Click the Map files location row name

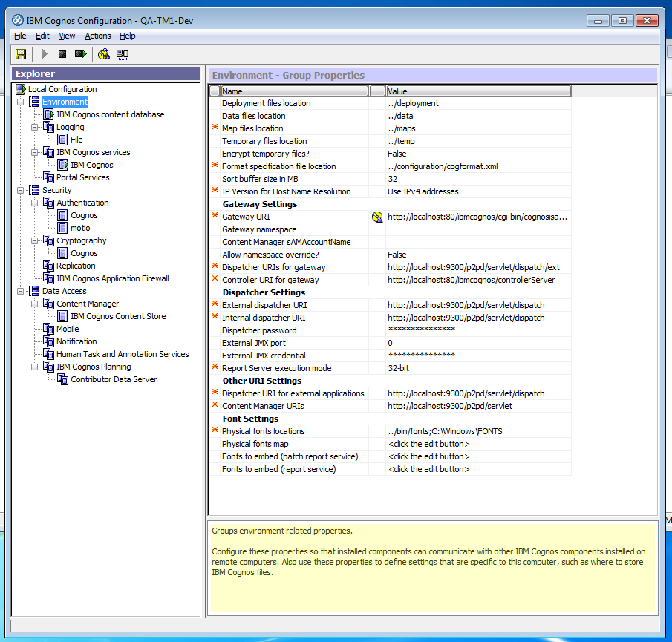click(252, 128)
